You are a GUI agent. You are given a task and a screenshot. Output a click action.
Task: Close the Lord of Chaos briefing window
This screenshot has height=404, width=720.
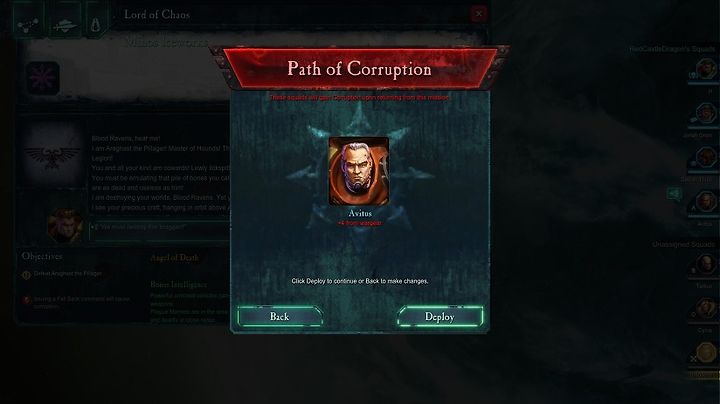coord(478,14)
